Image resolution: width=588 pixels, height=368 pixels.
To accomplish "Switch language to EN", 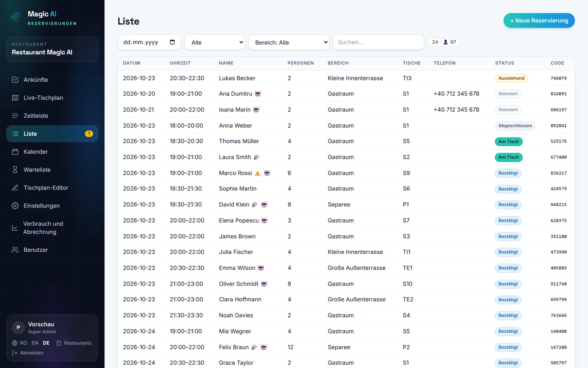I will point(35,343).
